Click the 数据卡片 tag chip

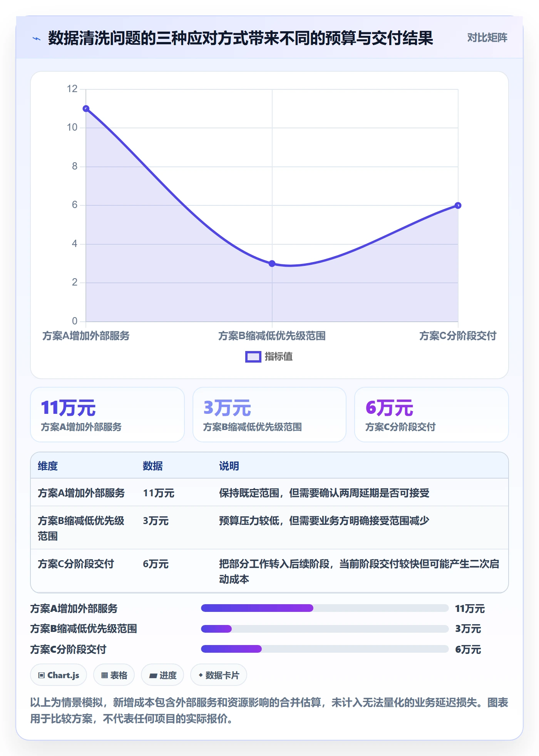pos(219,675)
